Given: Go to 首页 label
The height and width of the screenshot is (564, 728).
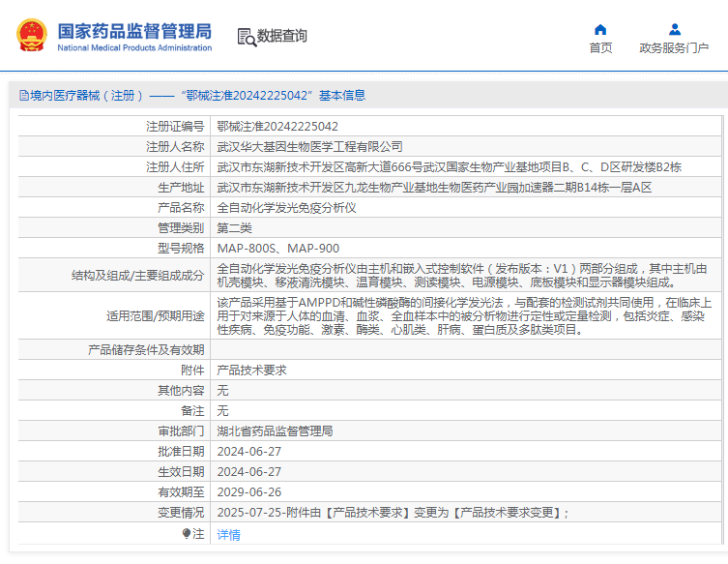Looking at the screenshot, I should tap(600, 47).
